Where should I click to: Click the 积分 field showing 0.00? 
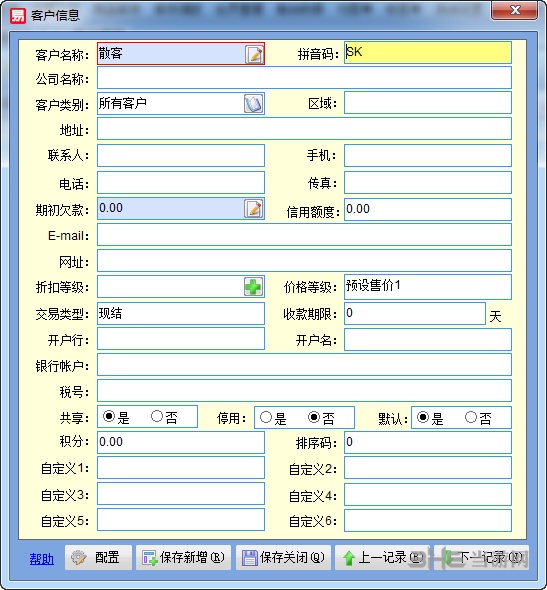click(181, 442)
